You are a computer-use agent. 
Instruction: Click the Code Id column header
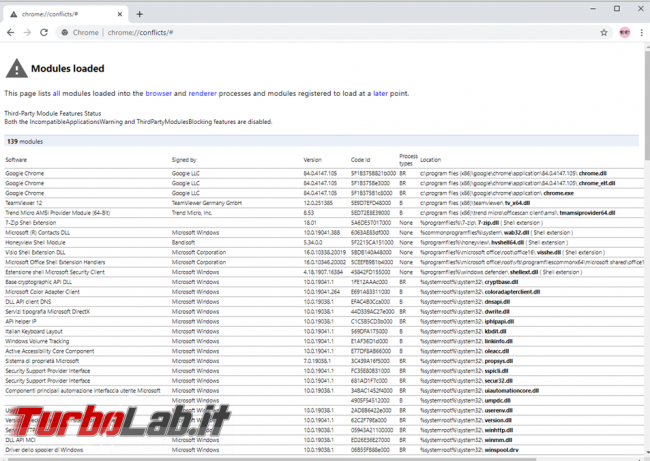(360, 160)
